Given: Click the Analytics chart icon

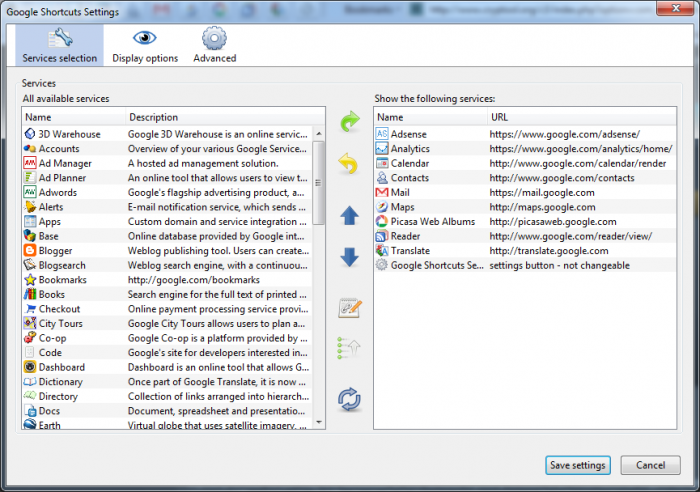Looking at the screenshot, I should 382,149.
